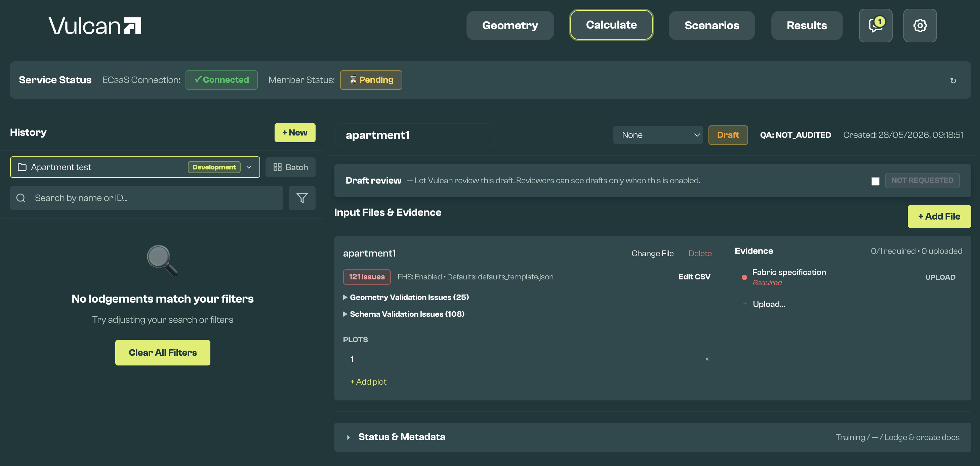Screen dimensions: 980x466
Task: Click the search magnifier icon
Action: (21, 198)
